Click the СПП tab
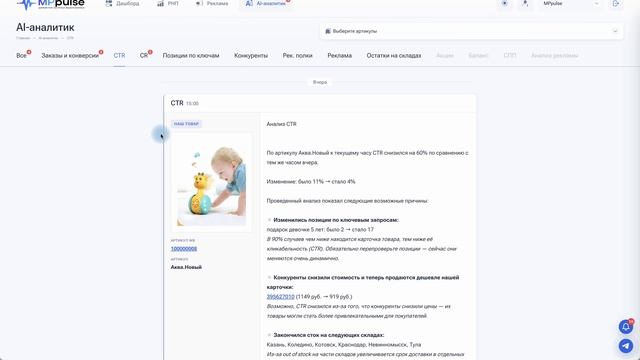This screenshot has width=640, height=360. [x=510, y=56]
